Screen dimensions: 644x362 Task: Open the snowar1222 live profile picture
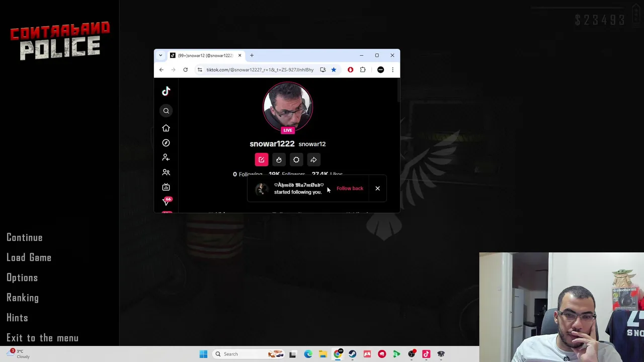pos(288,107)
